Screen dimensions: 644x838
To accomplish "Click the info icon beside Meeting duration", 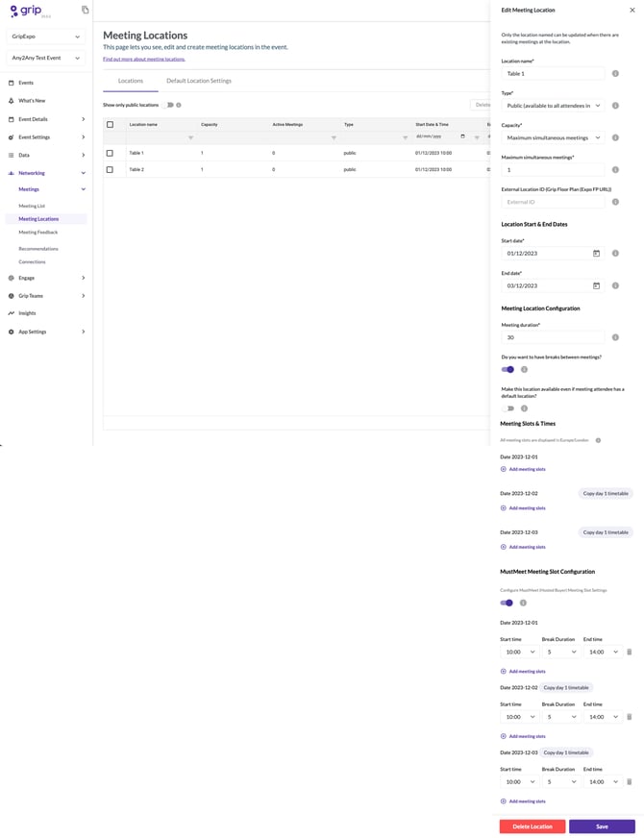I will (615, 337).
